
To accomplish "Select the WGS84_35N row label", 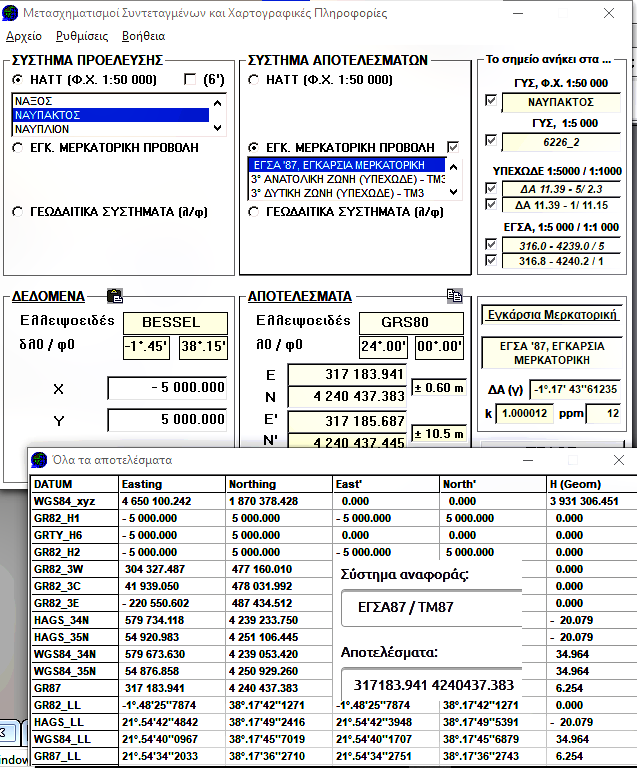I will point(74,671).
